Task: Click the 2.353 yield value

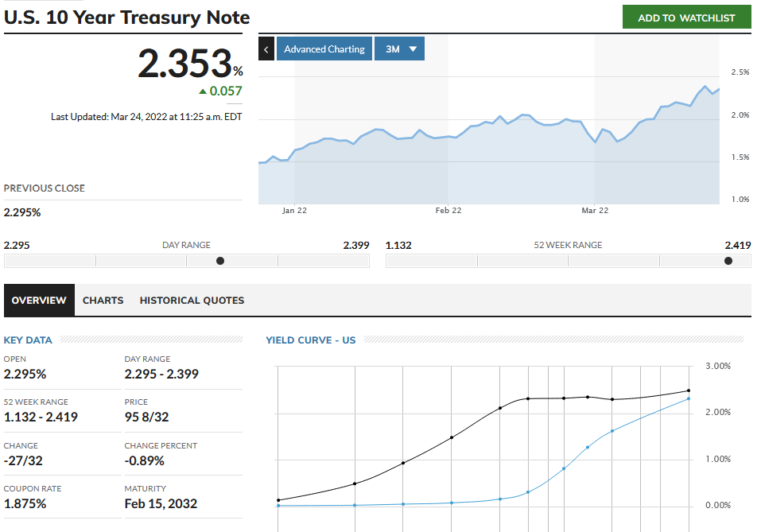Action: point(185,63)
